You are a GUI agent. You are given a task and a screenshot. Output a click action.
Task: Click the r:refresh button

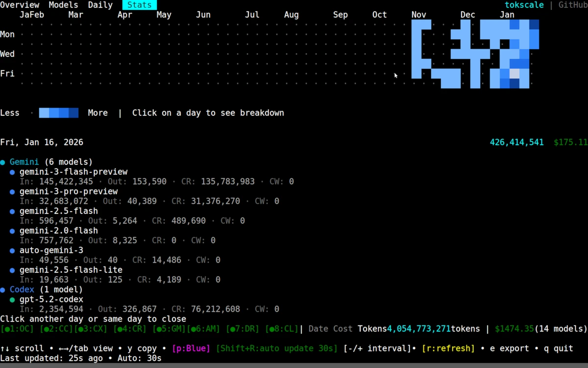coord(448,348)
